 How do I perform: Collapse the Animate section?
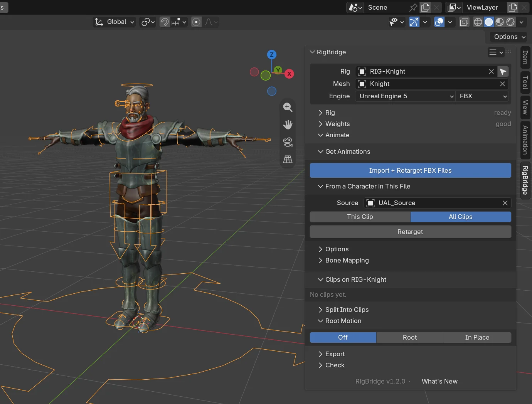[x=333, y=135]
